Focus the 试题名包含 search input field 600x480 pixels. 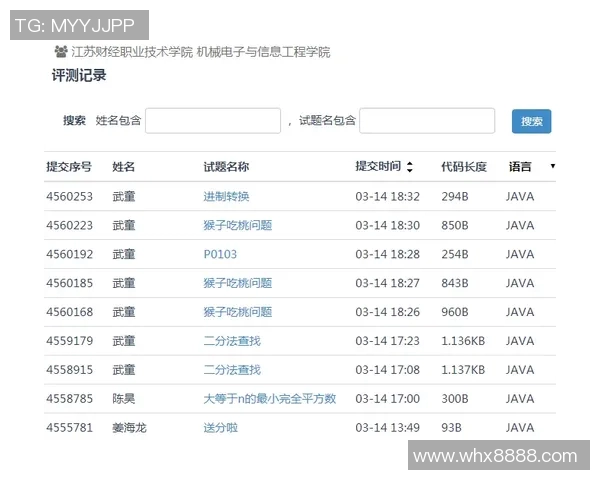[427, 121]
